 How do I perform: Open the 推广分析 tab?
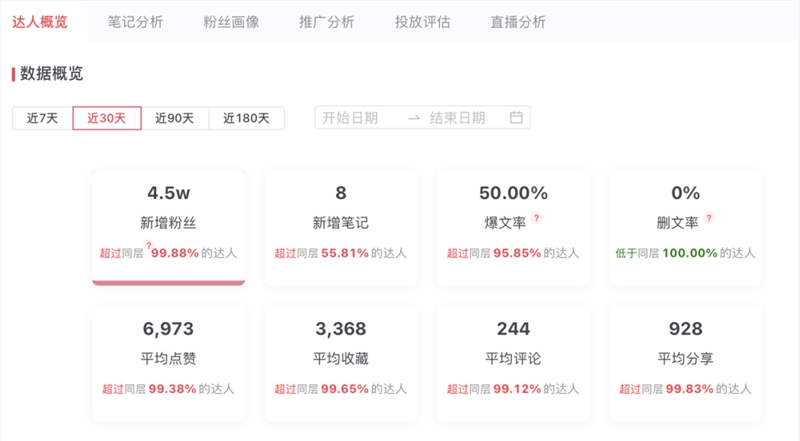click(327, 22)
